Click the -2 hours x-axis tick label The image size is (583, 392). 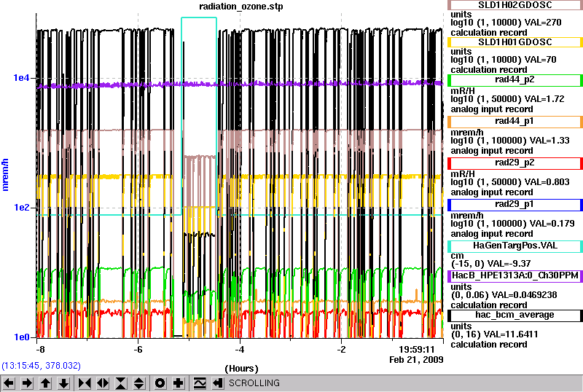coord(341,350)
